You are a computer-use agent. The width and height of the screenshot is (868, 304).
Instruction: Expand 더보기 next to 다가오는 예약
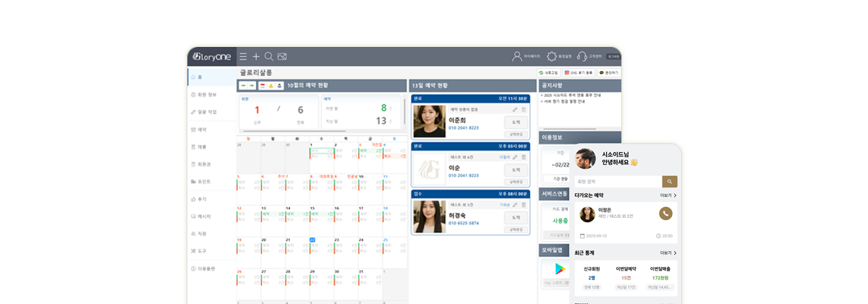(x=668, y=195)
